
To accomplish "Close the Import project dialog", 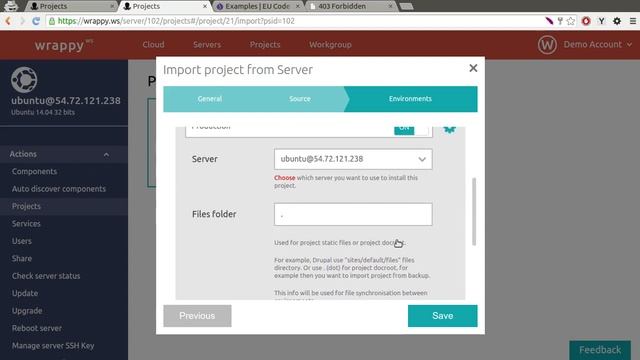I will pyautogui.click(x=473, y=68).
